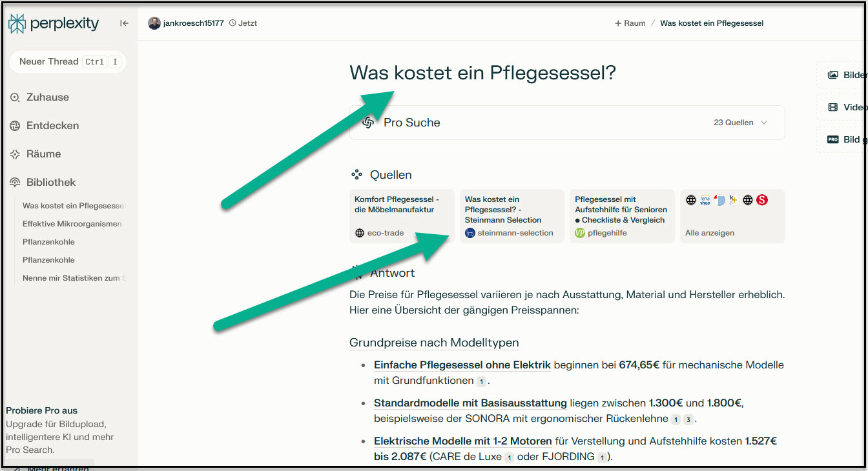Click the rehashop favicon in sources

(705, 200)
